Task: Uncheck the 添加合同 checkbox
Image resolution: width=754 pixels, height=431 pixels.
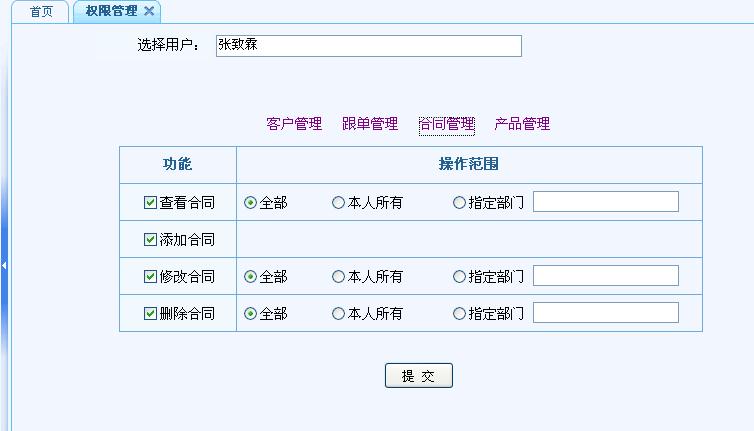Action: coord(151,240)
